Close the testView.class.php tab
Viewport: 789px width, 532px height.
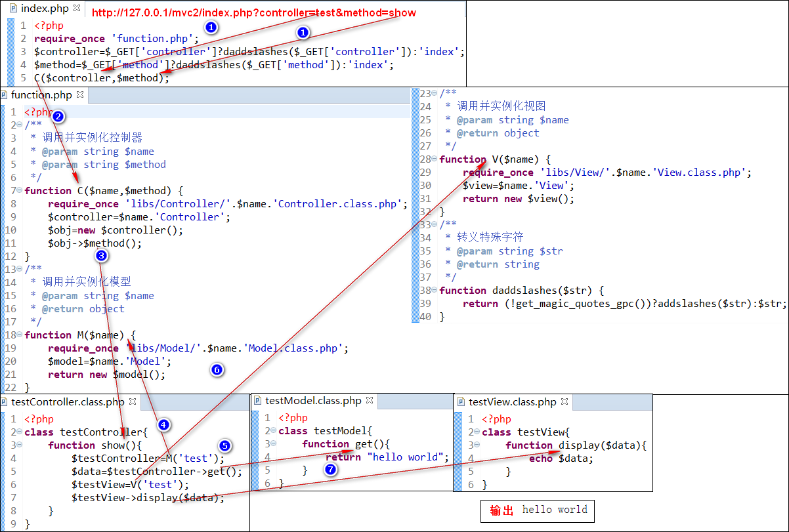(x=564, y=401)
